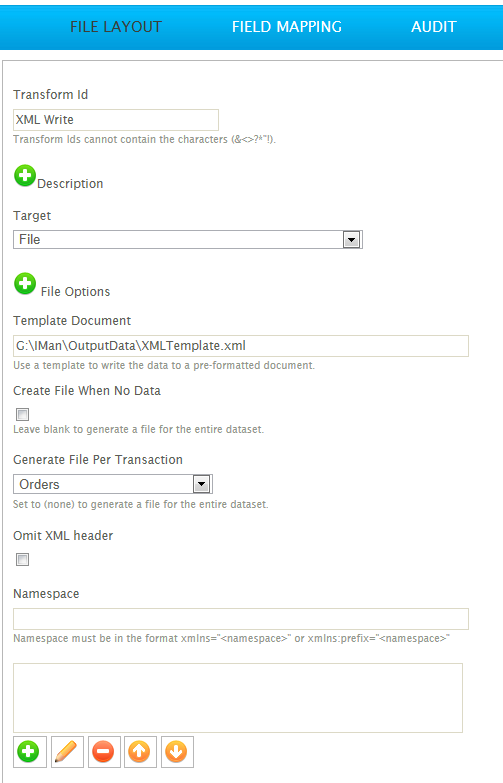503x783 pixels.
Task: Switch to the FILE LAYOUT tab
Action: 116,26
